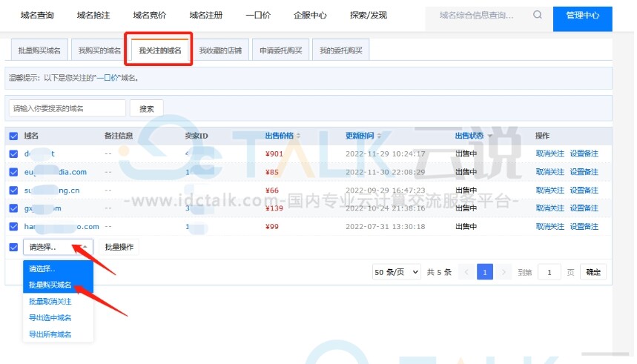Viewport: 637px width, 364px height.
Task: Click 取消关注 for ¥99 domain row
Action: (x=549, y=226)
